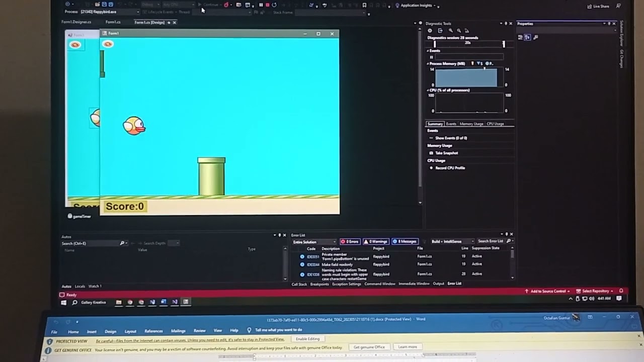
Task: Switch to Form1.Designer.cs tab
Action: 76,22
